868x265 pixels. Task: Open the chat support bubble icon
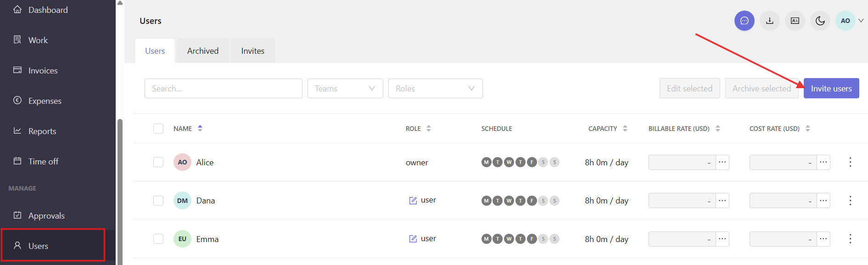pyautogui.click(x=744, y=21)
